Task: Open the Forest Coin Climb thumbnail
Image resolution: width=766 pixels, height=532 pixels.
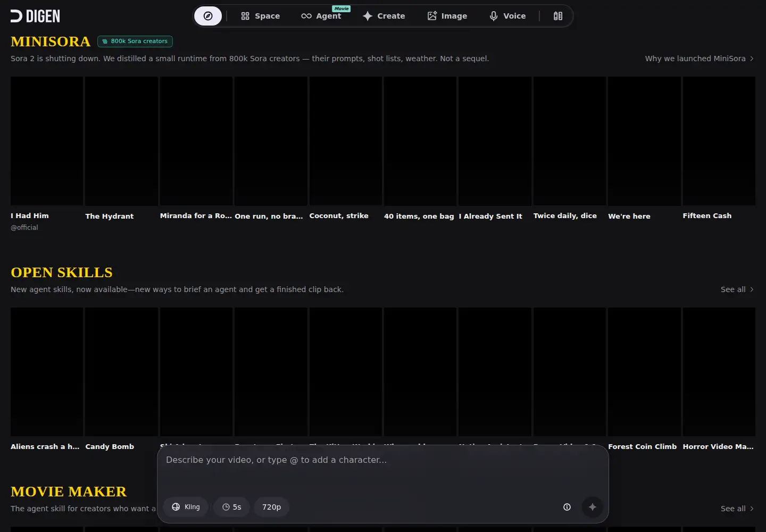Action: (x=644, y=372)
